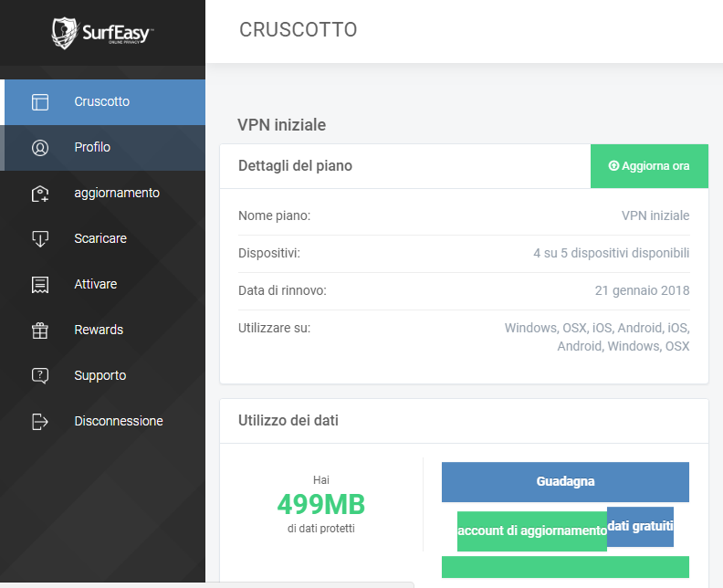Open the Supporto page
This screenshot has width=723, height=588.
100,375
